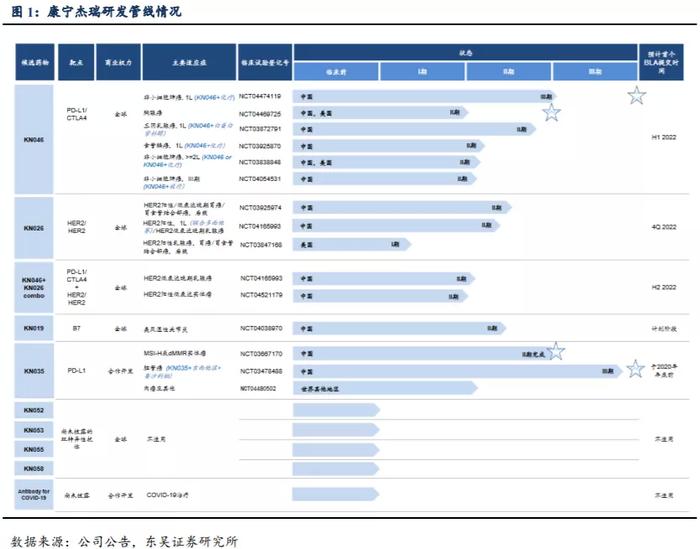Click the 4Q 2022 submission date
The height and width of the screenshot is (549, 700).
coord(664,227)
